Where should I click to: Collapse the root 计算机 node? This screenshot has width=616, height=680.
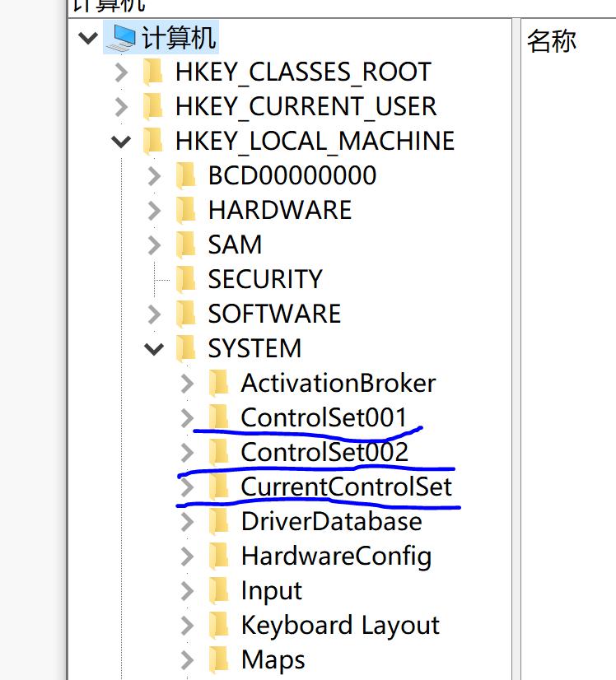[x=88, y=38]
